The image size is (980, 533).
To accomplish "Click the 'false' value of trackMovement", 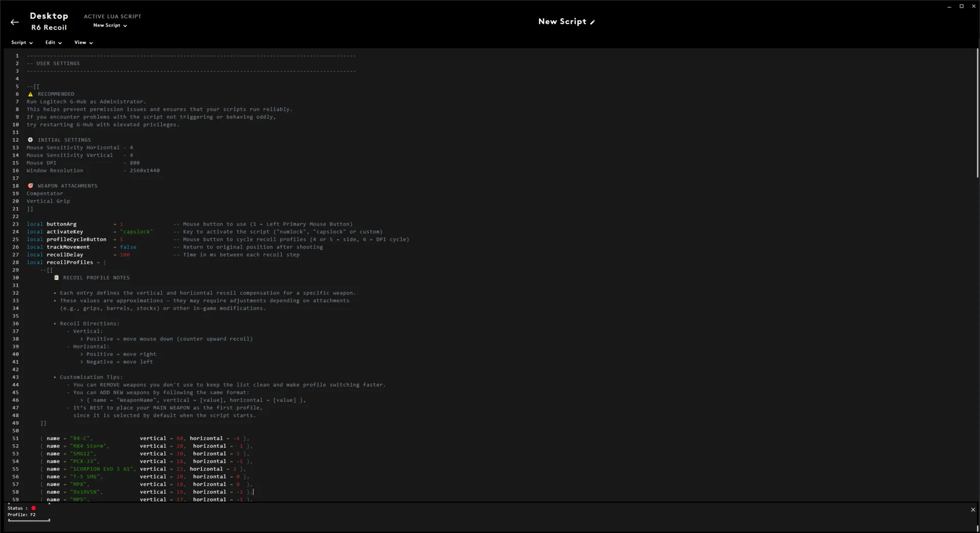I will [x=128, y=247].
